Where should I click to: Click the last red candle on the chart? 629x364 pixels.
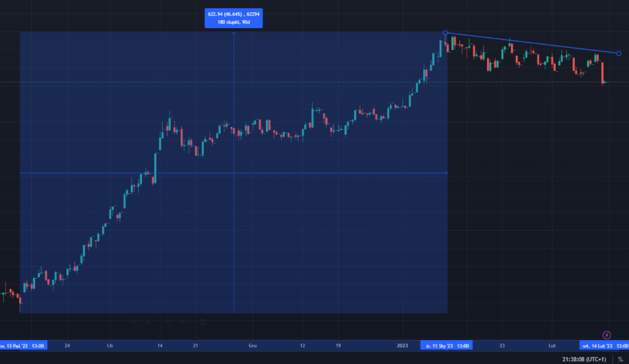point(603,72)
